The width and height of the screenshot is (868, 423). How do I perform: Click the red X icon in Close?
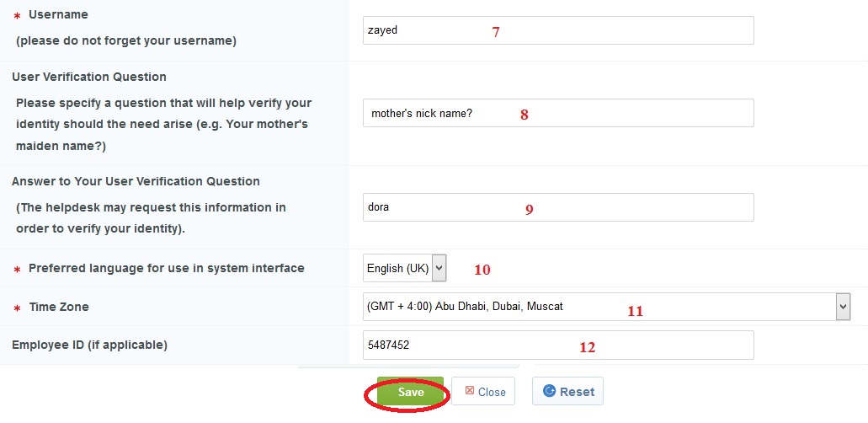coord(470,391)
